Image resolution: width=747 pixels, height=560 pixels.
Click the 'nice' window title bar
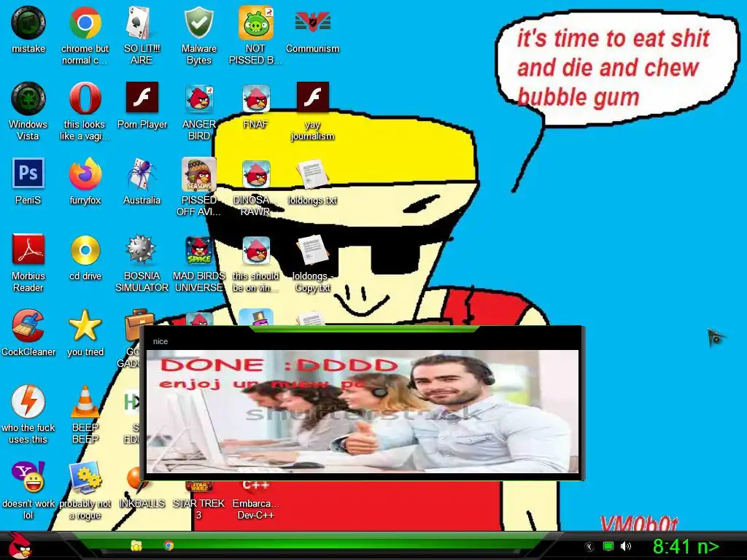363,341
